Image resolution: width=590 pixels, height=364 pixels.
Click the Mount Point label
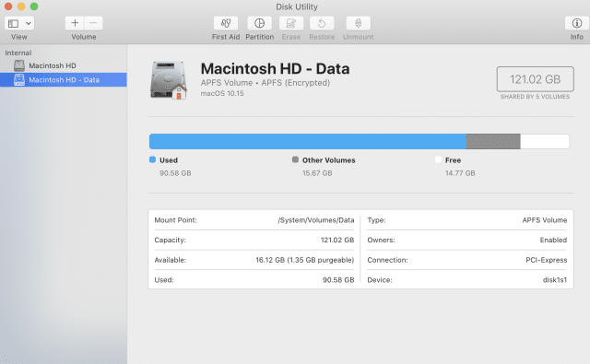[175, 220]
